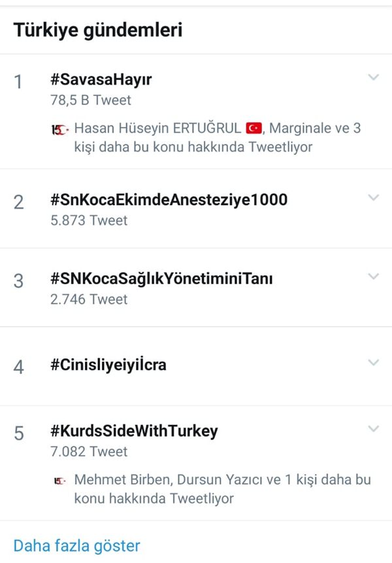
Task: Expand options chevron for #Cinisliyeiyiİcra
Action: click(373, 363)
